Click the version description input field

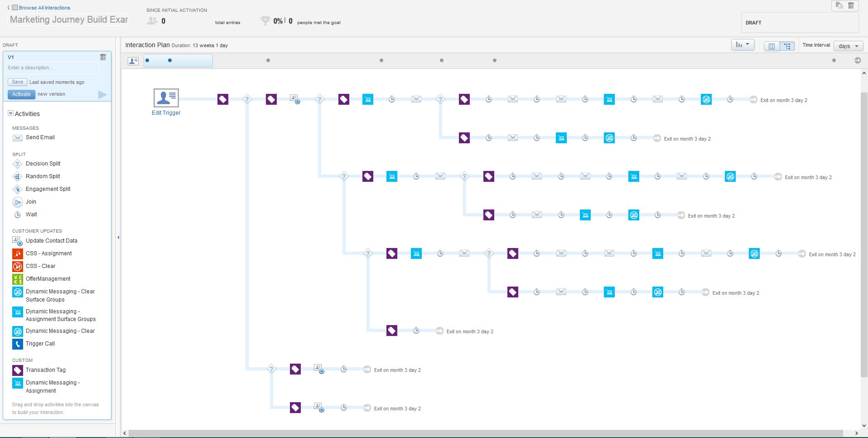(x=53, y=68)
